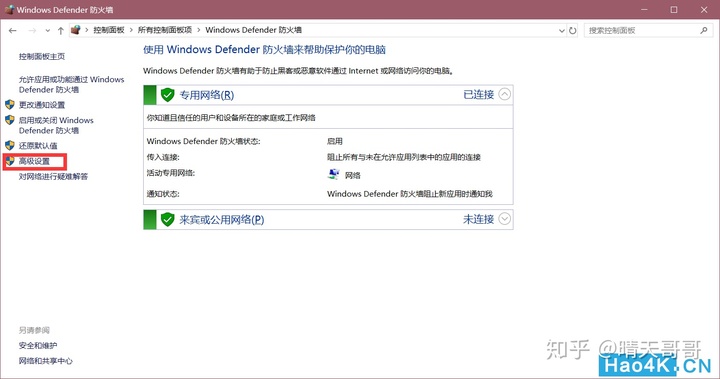Screen dimensions: 720x379
Task: Click the forward navigation arrow
Action: point(32,30)
